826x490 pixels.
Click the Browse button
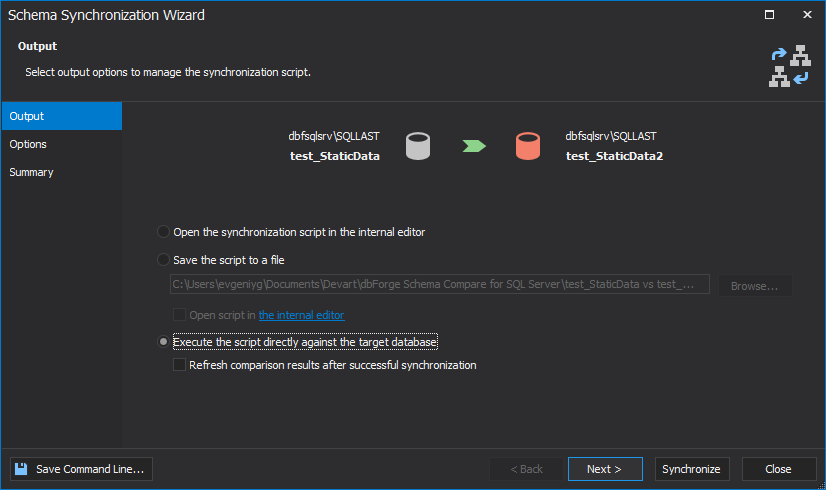(x=754, y=286)
